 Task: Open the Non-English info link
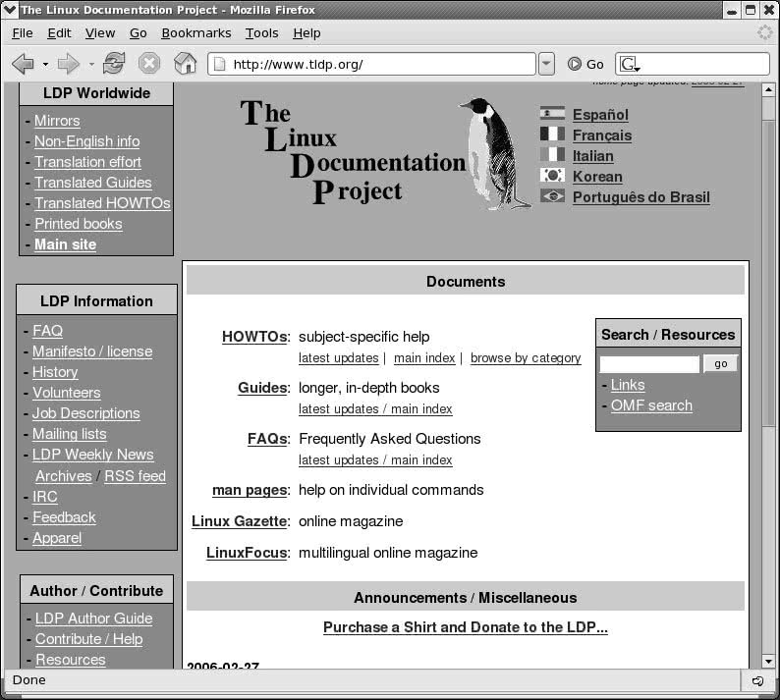coord(87,141)
